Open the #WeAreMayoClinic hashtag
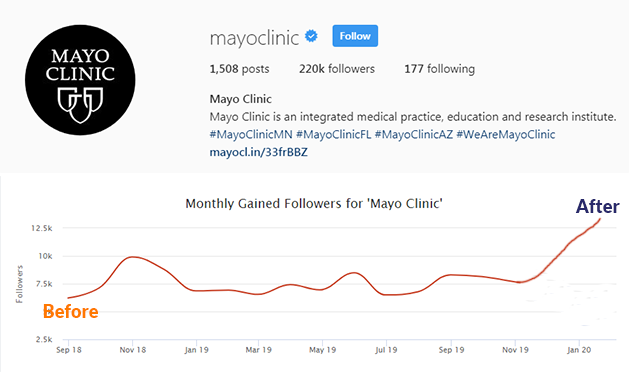629x381 pixels. 505,134
